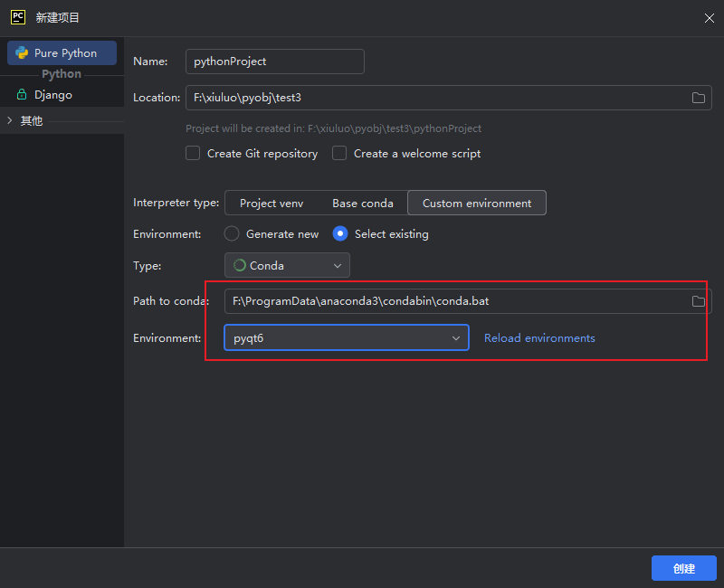Click the Django lock icon in sidebar
Image resolution: width=724 pixels, height=588 pixels.
click(22, 95)
